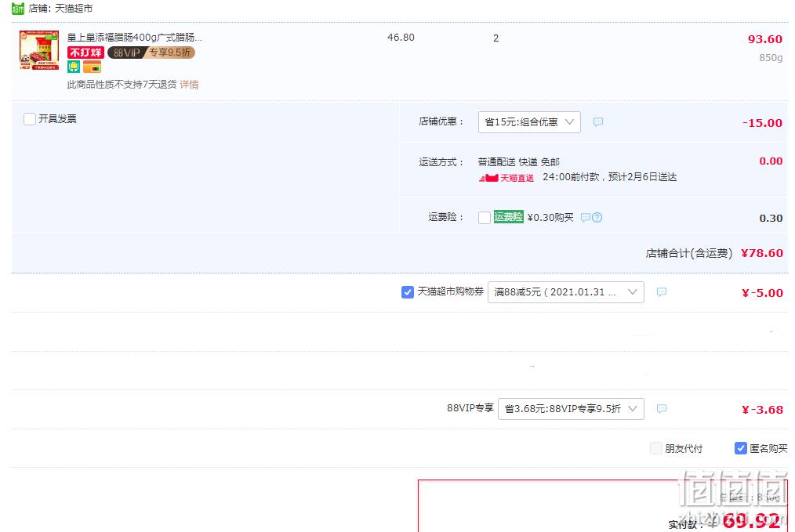This screenshot has width=795, height=532.
Task: Click the comment icon next to 88VIP dropdown
Action: [662, 408]
